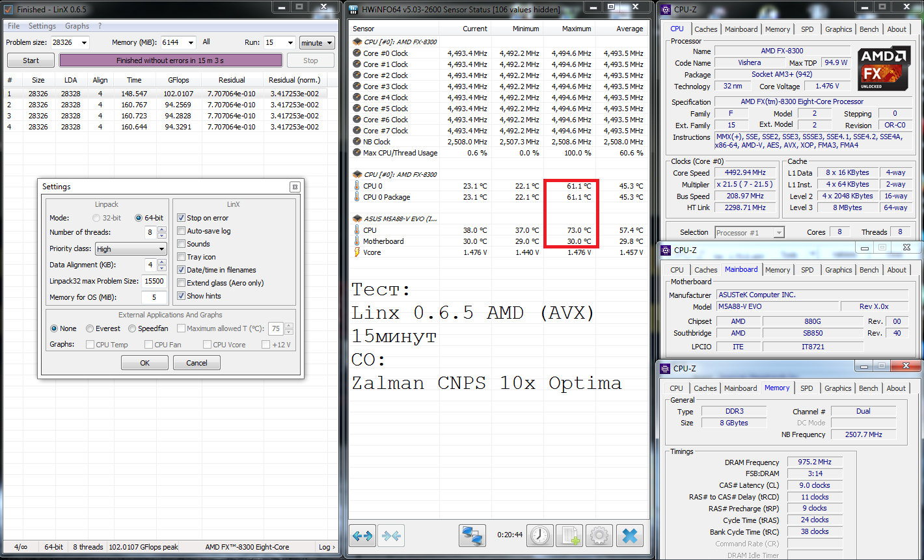Open HWiNFO remote network monitors icon

[472, 536]
